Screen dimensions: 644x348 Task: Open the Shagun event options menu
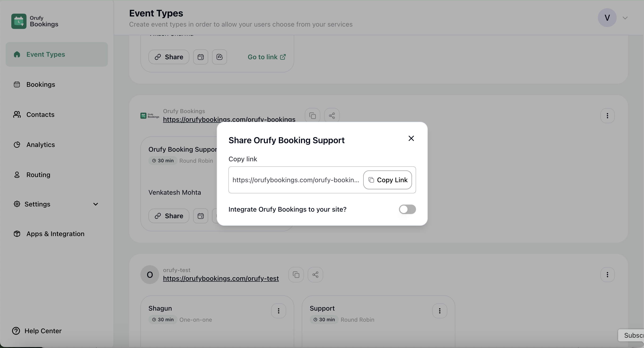[x=278, y=311]
